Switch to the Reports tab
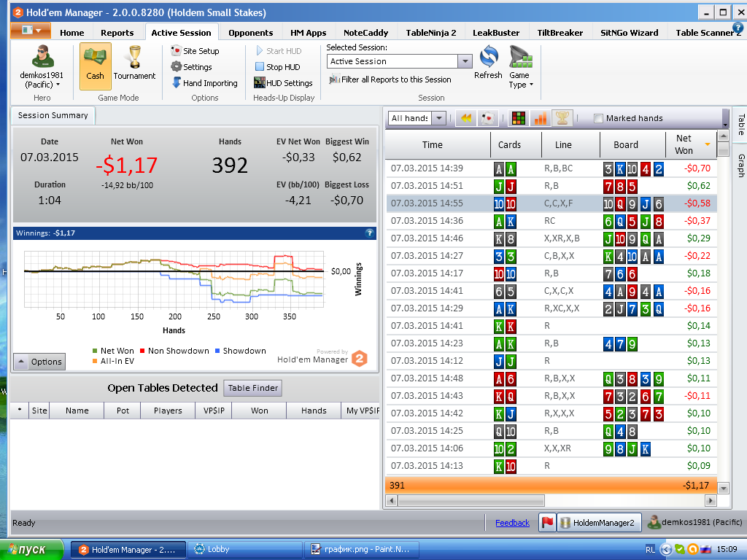Image resolution: width=747 pixels, height=560 pixels. point(117,32)
